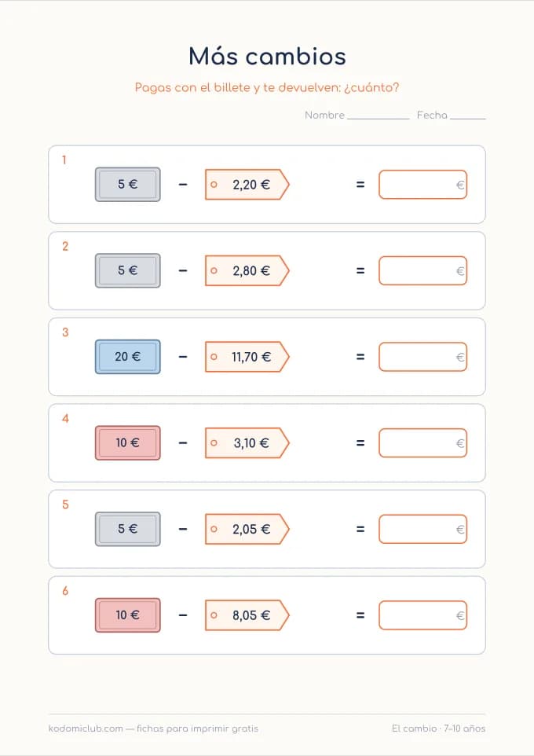Image resolution: width=534 pixels, height=756 pixels.
Task: Click the Nombre blank line
Action: 378,118
